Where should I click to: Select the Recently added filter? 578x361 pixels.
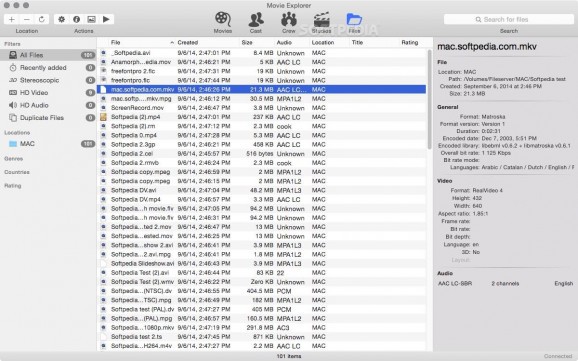(48, 67)
